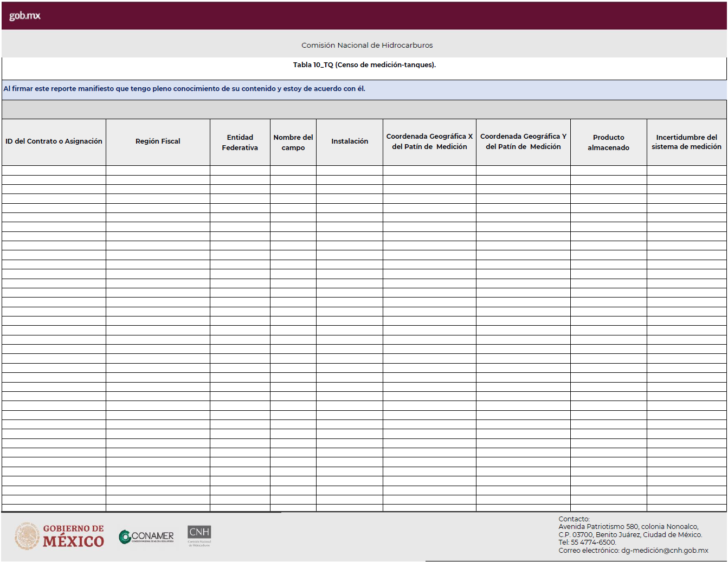
Task: Select the 'ID del Contrato o Asignación' header
Action: click(x=54, y=141)
